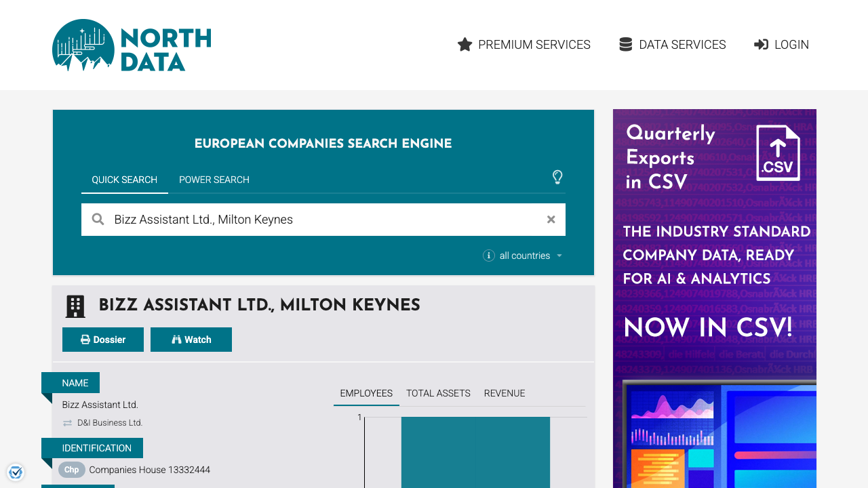
Task: Click the info icon beside all countries
Action: click(x=488, y=256)
